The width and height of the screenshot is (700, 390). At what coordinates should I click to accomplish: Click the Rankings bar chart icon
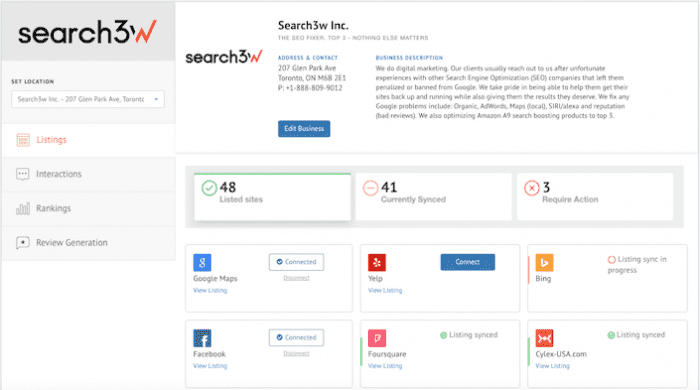[x=23, y=208]
